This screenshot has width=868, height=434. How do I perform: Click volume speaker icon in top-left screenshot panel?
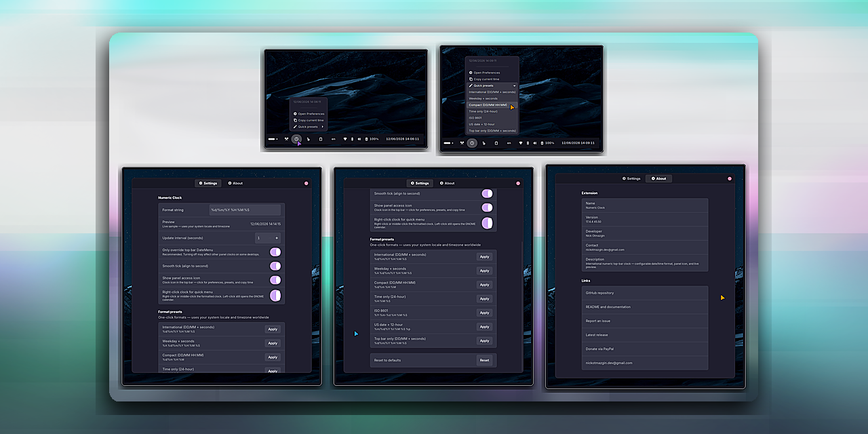[x=359, y=139]
